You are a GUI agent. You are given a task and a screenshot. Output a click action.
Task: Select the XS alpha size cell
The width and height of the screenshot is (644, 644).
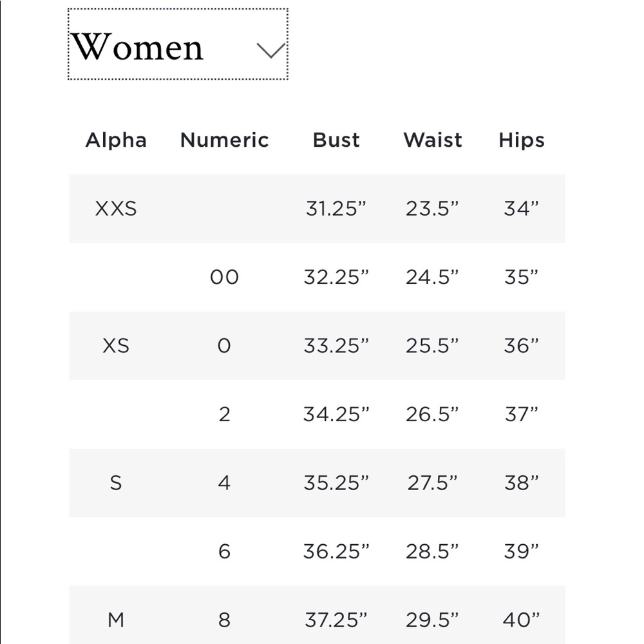click(116, 346)
